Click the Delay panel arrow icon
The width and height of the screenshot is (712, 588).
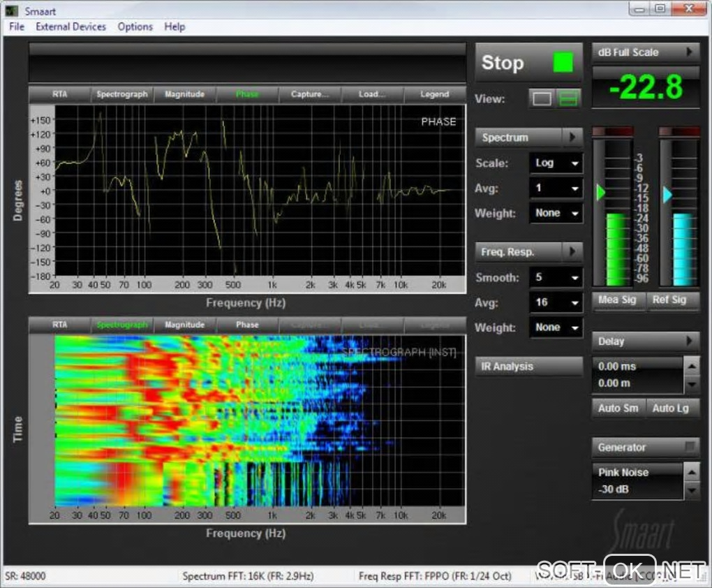pos(689,341)
